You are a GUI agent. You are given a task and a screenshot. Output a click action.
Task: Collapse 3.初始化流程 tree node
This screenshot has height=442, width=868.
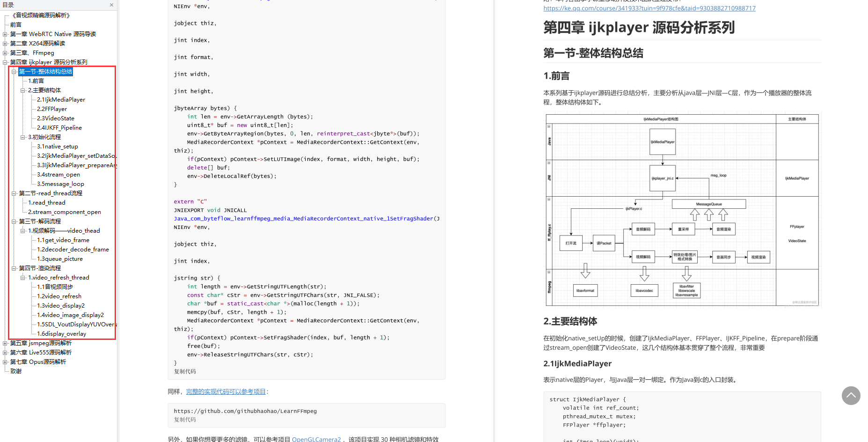point(23,137)
